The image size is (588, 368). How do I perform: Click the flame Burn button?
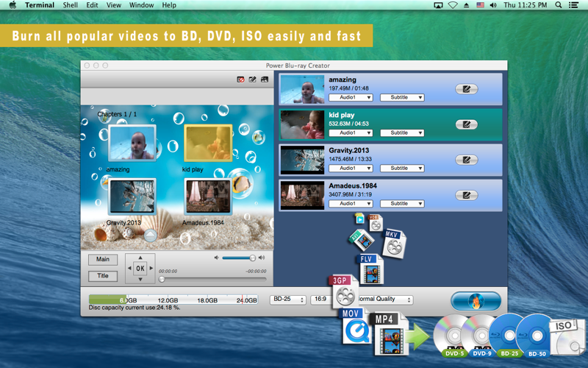[x=476, y=301]
